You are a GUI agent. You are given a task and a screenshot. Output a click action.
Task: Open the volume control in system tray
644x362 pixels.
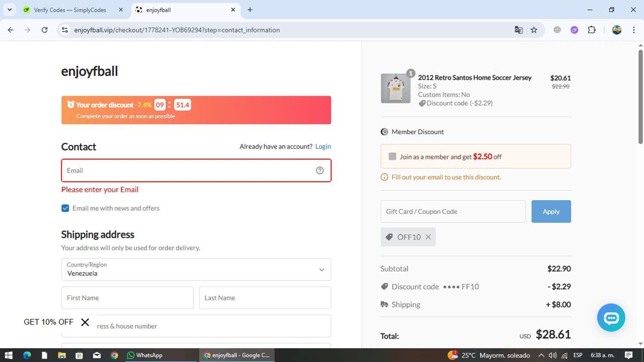(x=553, y=356)
